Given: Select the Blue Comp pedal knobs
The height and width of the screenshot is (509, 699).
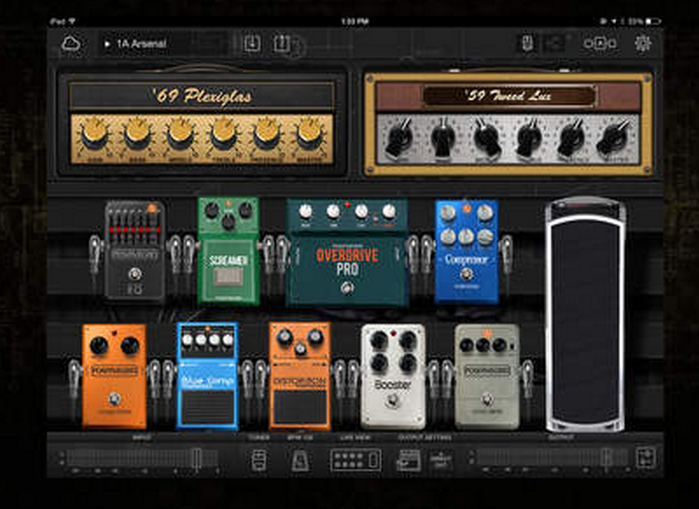Looking at the screenshot, I should [207, 340].
